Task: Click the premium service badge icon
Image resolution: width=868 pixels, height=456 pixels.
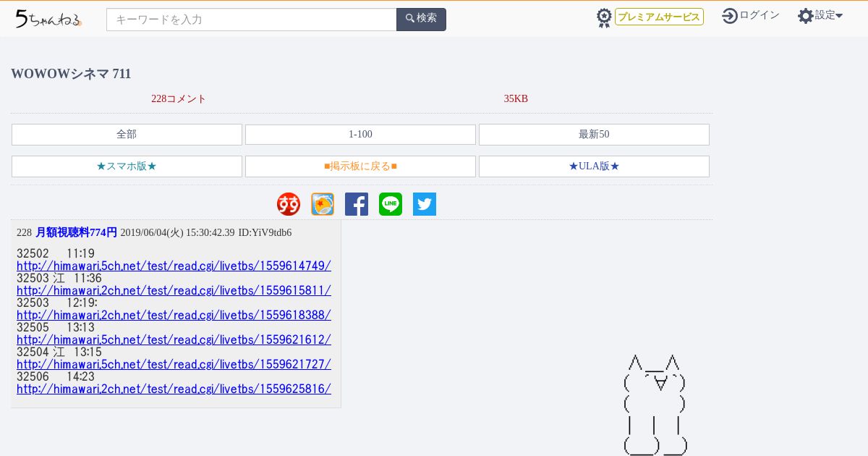Action: tap(604, 17)
